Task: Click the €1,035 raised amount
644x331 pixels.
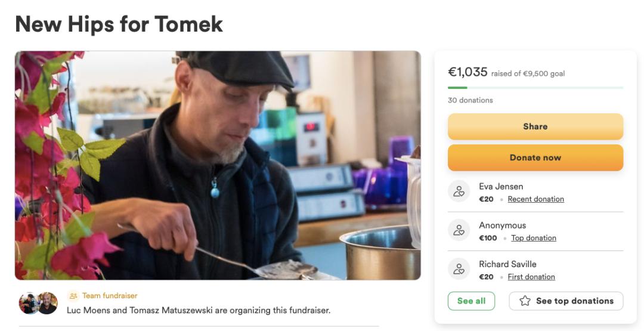Action: click(x=467, y=72)
